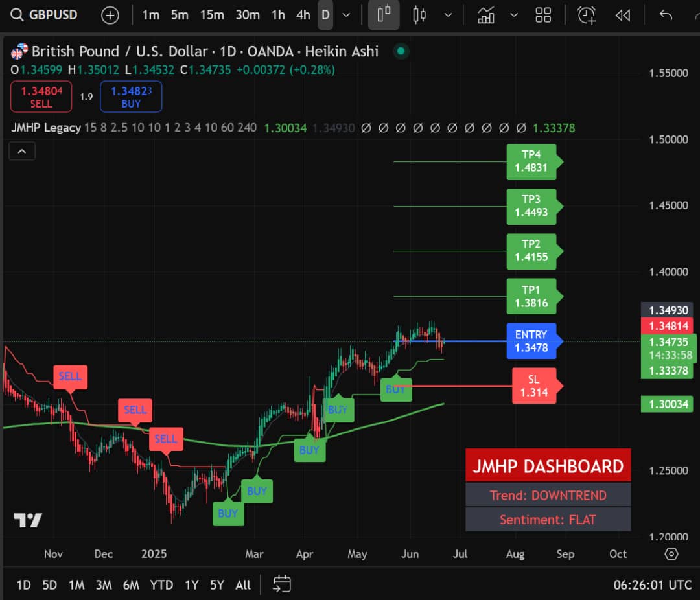Click the 1.30034 green price label
The image size is (700, 600).
[x=668, y=404]
